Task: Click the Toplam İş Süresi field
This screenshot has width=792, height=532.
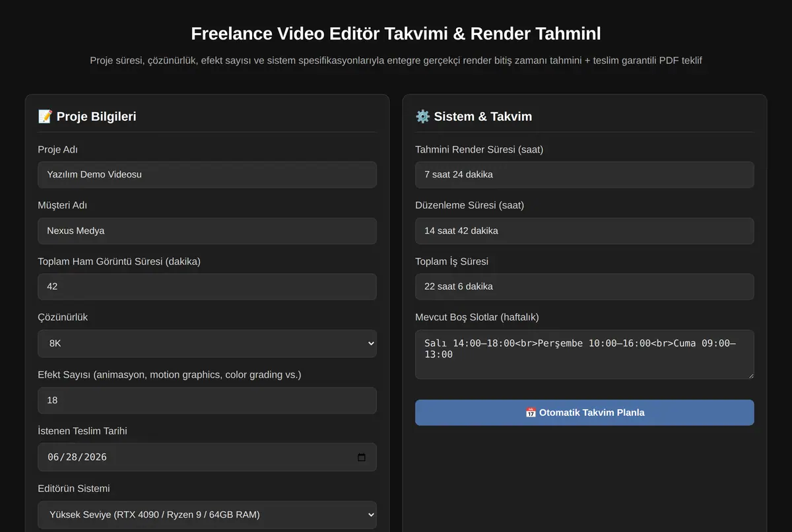Action: tap(585, 286)
